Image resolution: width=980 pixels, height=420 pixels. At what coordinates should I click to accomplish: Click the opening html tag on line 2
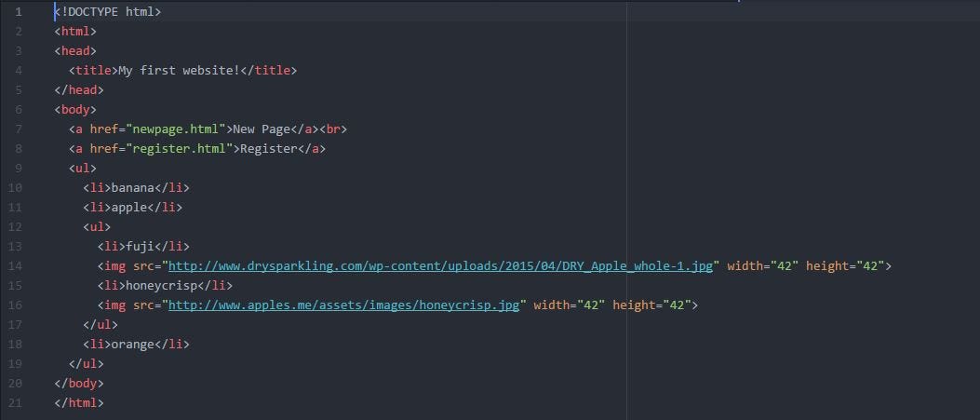coord(75,32)
